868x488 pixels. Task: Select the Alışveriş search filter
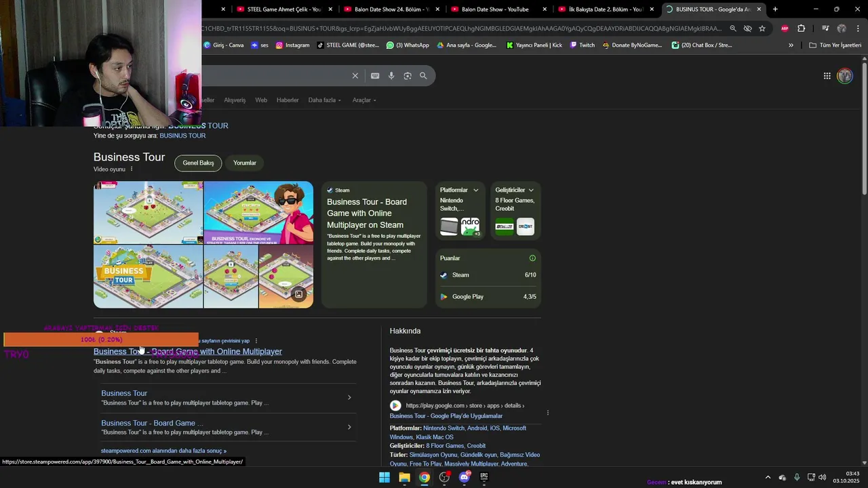click(235, 100)
